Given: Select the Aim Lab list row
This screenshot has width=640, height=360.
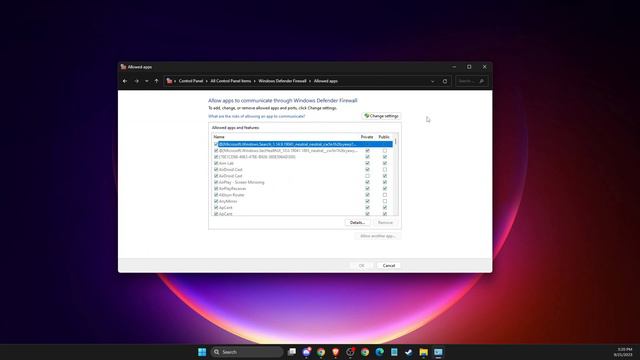Looking at the screenshot, I should 303,163.
